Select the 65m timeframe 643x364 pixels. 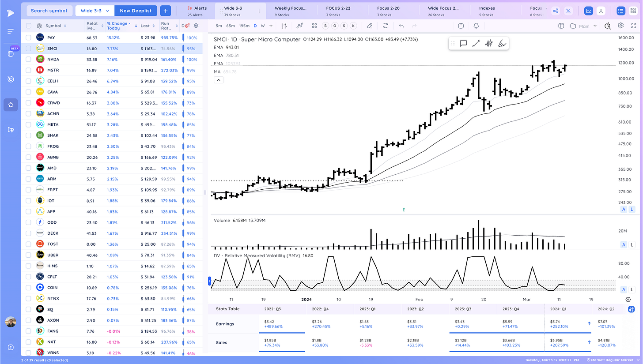(x=231, y=26)
